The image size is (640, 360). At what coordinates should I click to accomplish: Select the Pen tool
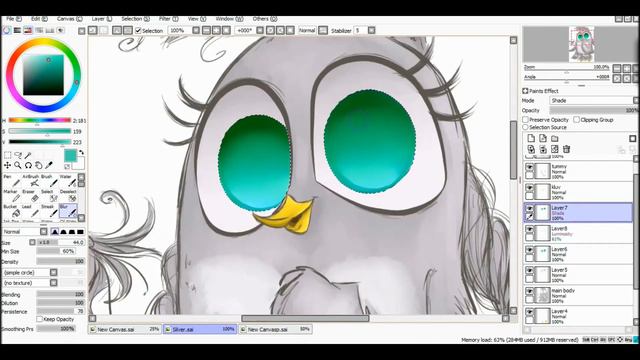point(12,180)
